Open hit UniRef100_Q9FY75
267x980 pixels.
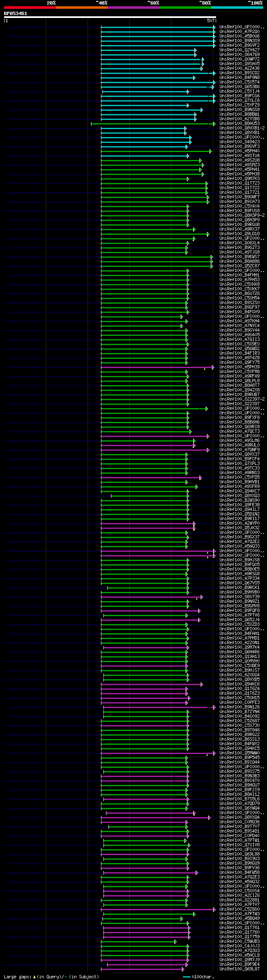point(239,362)
